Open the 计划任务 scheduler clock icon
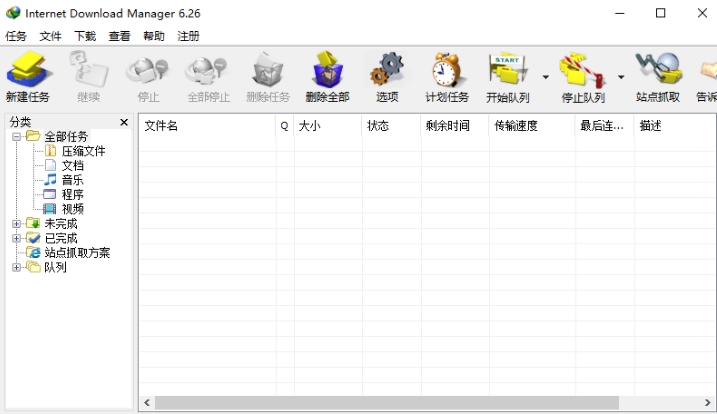 447,70
